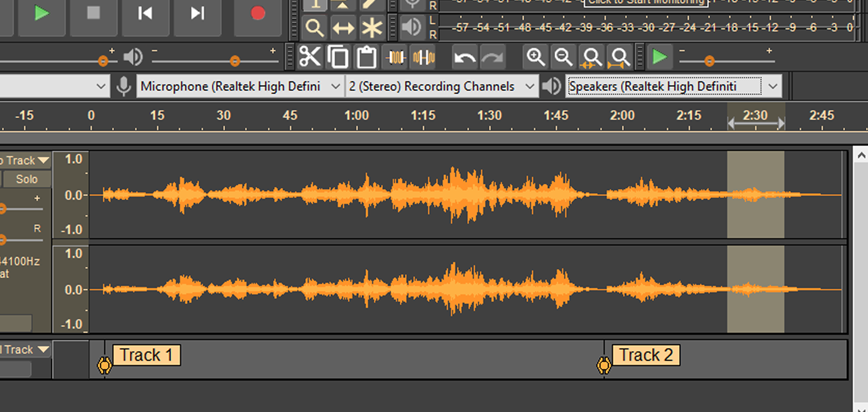This screenshot has width=868, height=412.
Task: Select the Zoom magnifier tool
Action: (315, 28)
